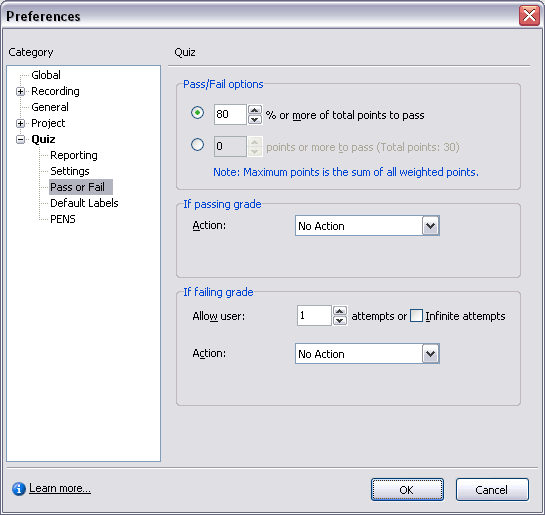
Task: Decrease allowed attempts with down arrow
Action: pyautogui.click(x=340, y=320)
